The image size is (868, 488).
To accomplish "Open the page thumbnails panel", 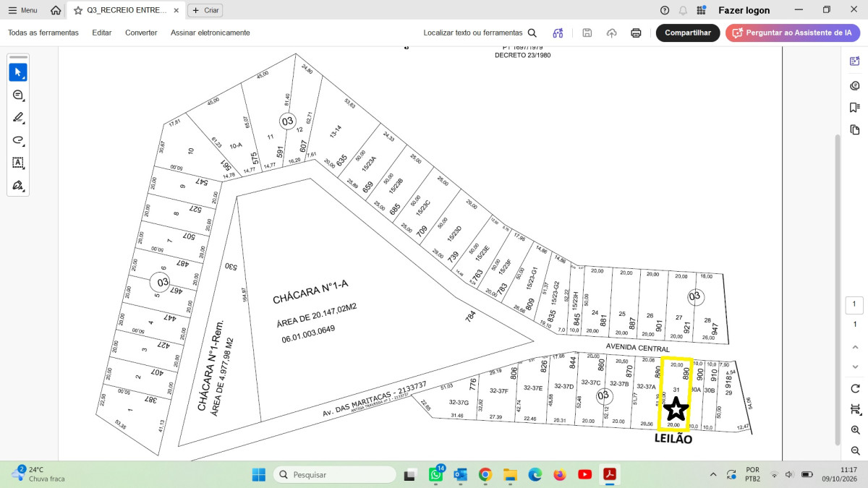I will click(855, 129).
